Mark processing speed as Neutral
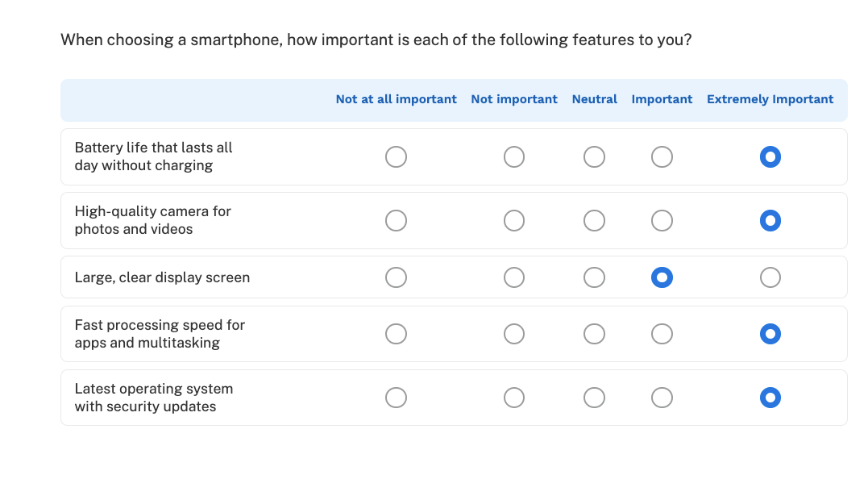The image size is (868, 500). coord(594,333)
